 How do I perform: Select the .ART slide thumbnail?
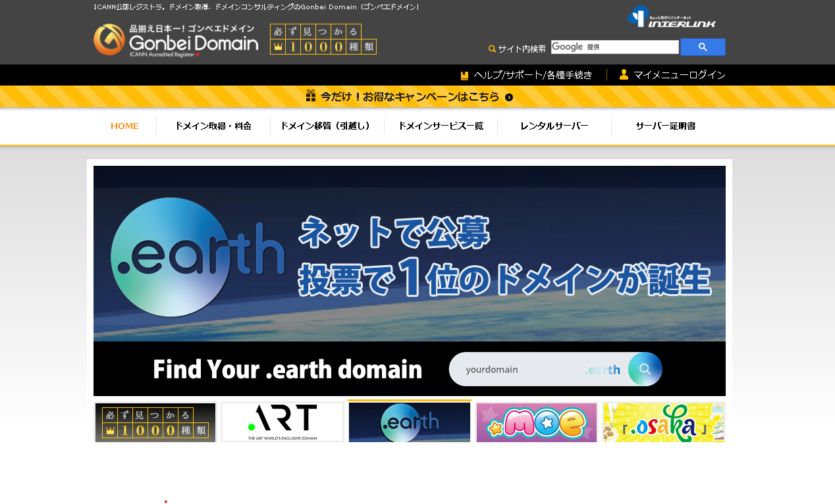(283, 422)
